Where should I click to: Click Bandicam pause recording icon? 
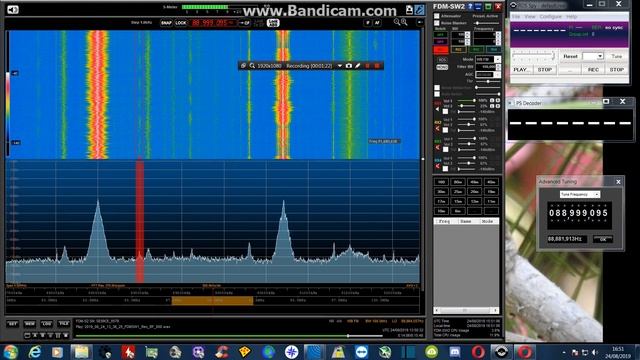point(367,66)
